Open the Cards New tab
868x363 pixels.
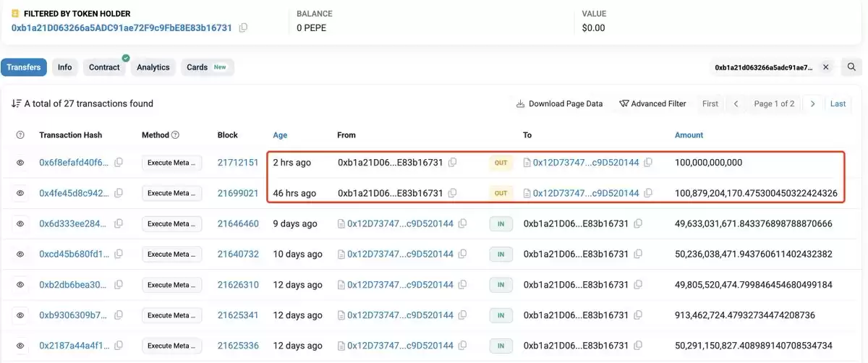207,67
